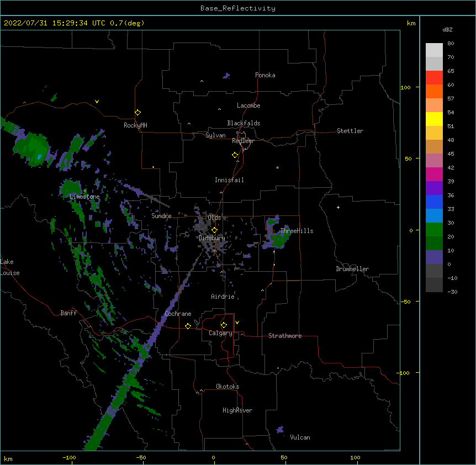This screenshot has width=476, height=465.
Task: Click the bright green 20–30 dBZ legend swatch
Action: [x=434, y=230]
